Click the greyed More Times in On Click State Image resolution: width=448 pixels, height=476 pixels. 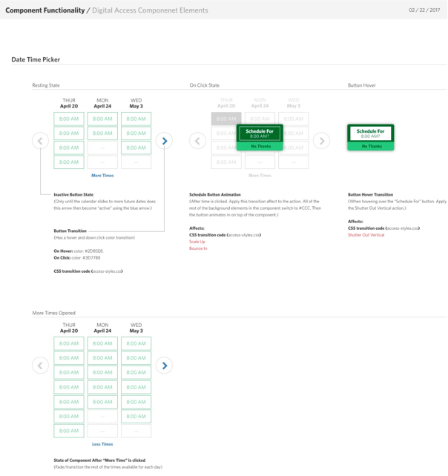click(260, 176)
